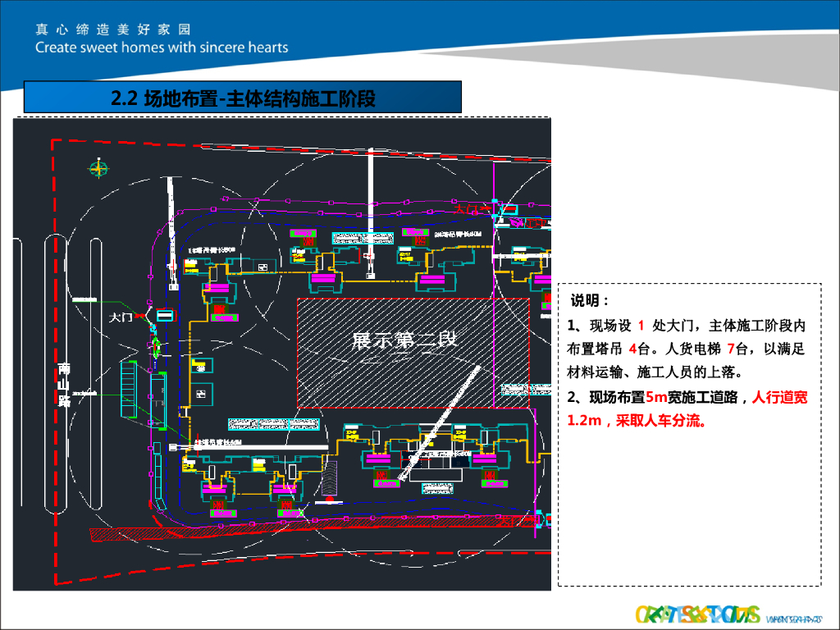Click the red text "人行道宽"
Viewport: 840px width, 630px height.
779,397
